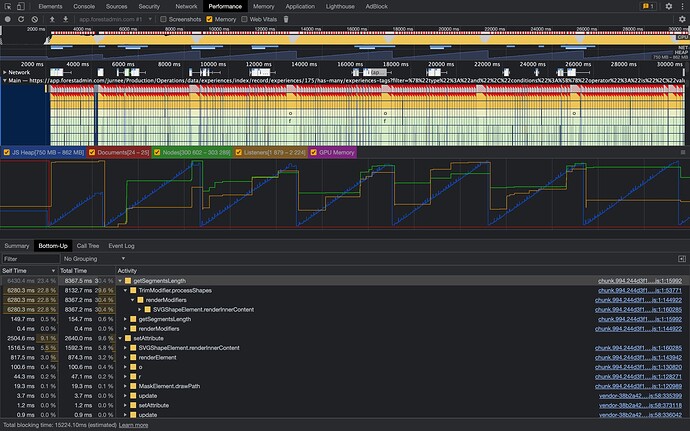Image resolution: width=690 pixels, height=431 pixels.
Task: Open the app.forestadmin.com #1 profile dropdown
Action: (115, 19)
